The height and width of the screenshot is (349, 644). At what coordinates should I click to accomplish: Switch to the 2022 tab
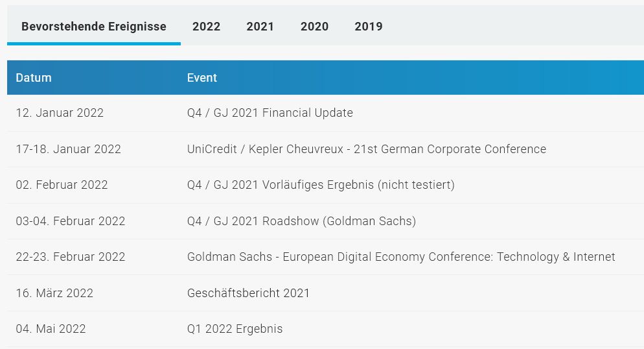(x=206, y=27)
